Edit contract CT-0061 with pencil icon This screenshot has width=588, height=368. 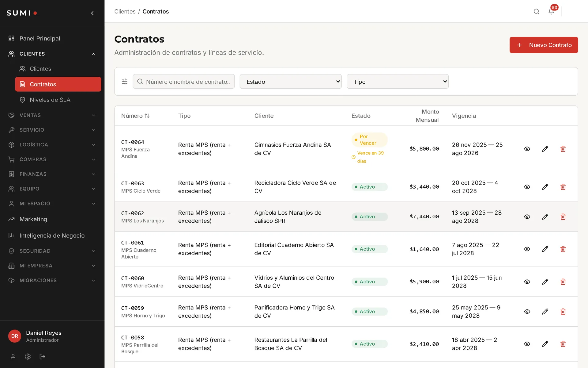click(545, 249)
